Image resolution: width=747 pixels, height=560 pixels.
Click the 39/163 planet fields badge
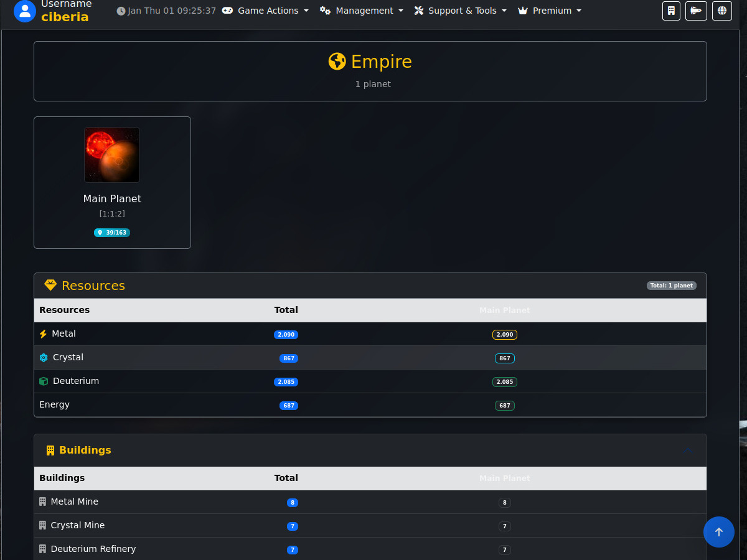tap(112, 233)
